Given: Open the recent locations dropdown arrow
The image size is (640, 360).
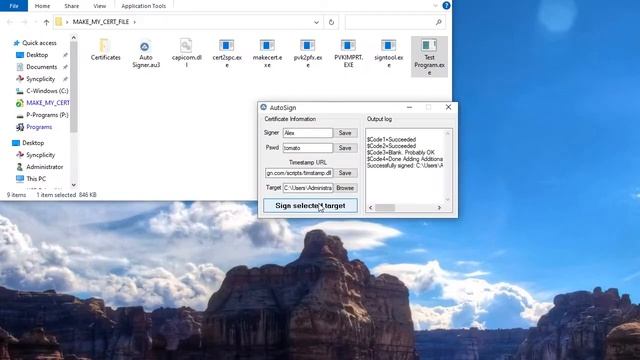Looking at the screenshot, I should 36,22.
